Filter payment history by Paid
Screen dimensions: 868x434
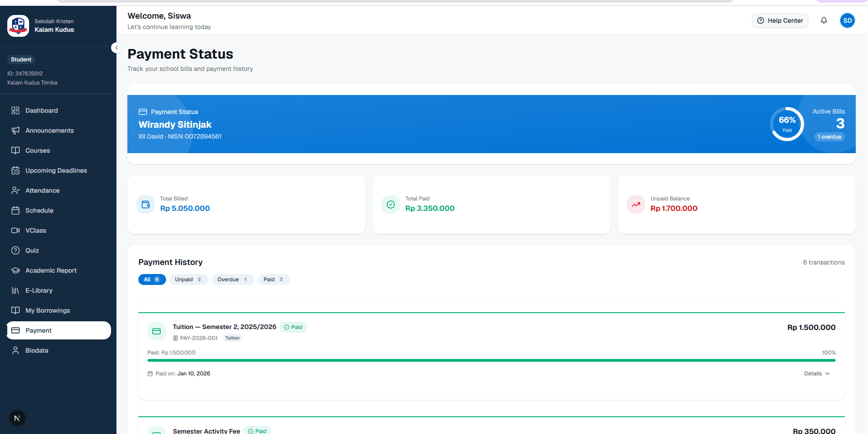click(274, 279)
